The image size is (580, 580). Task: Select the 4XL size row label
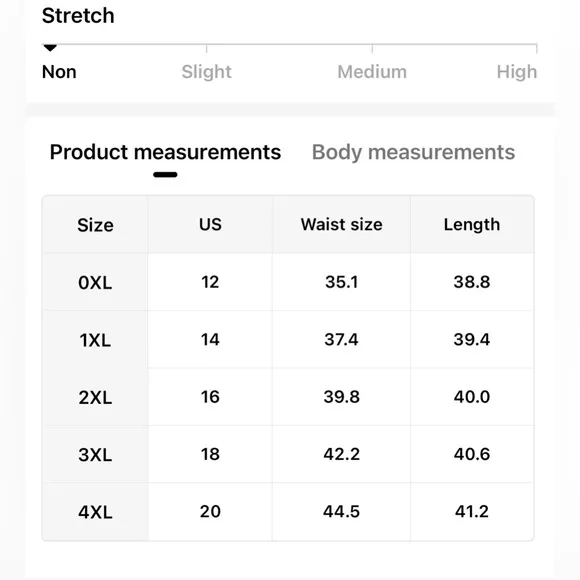(95, 512)
